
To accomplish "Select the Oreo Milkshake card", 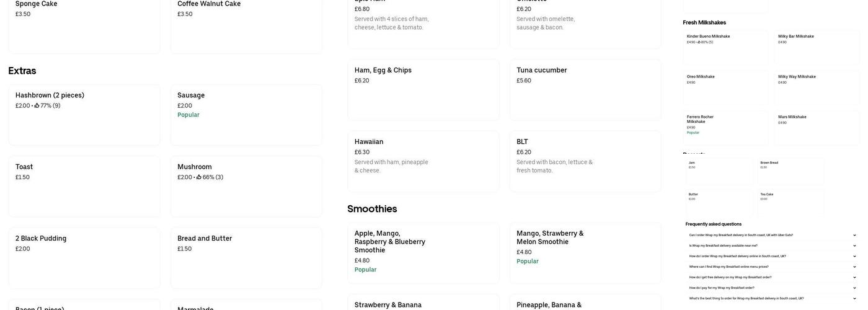I will [x=725, y=87].
